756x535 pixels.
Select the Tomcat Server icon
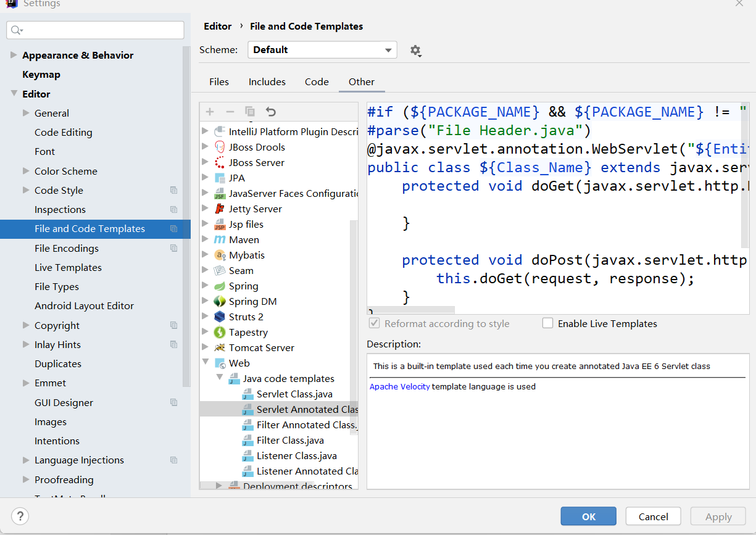click(220, 347)
